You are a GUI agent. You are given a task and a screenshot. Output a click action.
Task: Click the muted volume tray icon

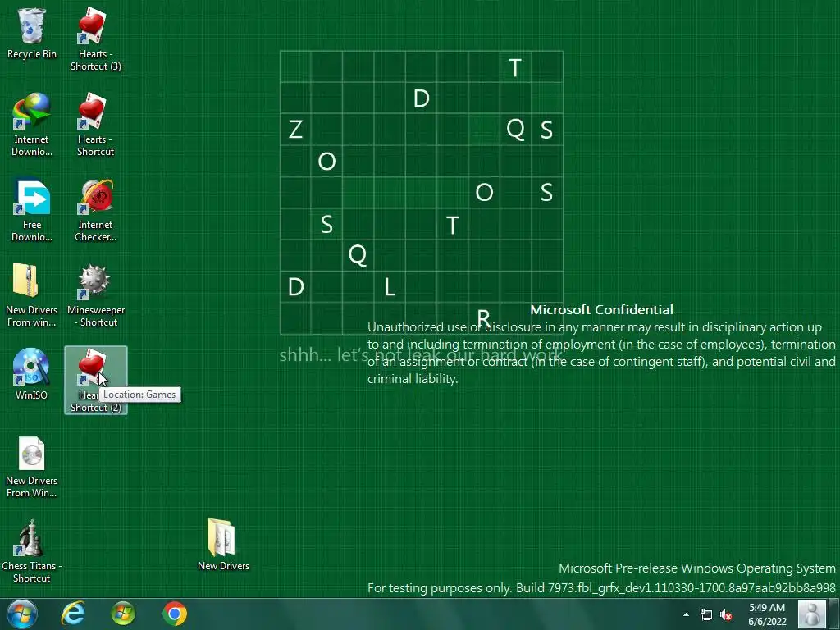pyautogui.click(x=726, y=614)
